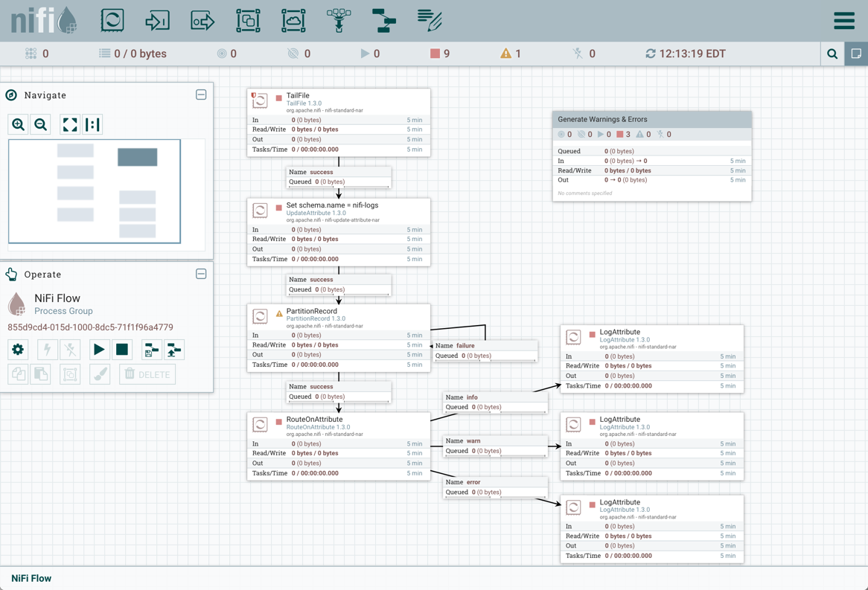Viewport: 868px width, 590px height.
Task: Click the NiFi Flow breadcrumb at bottom
Action: click(30, 577)
